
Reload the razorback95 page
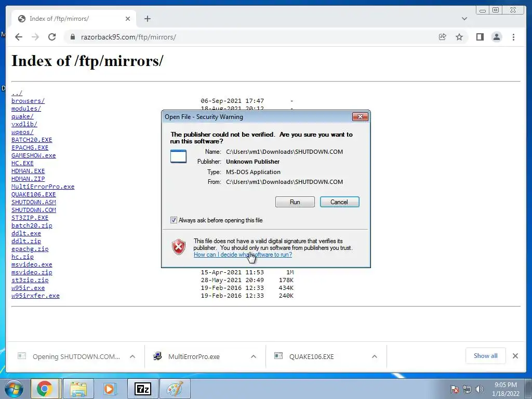[x=52, y=37]
